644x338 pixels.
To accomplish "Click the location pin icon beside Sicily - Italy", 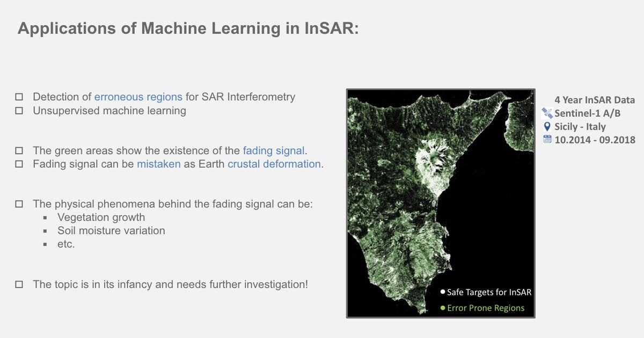I will 547,127.
